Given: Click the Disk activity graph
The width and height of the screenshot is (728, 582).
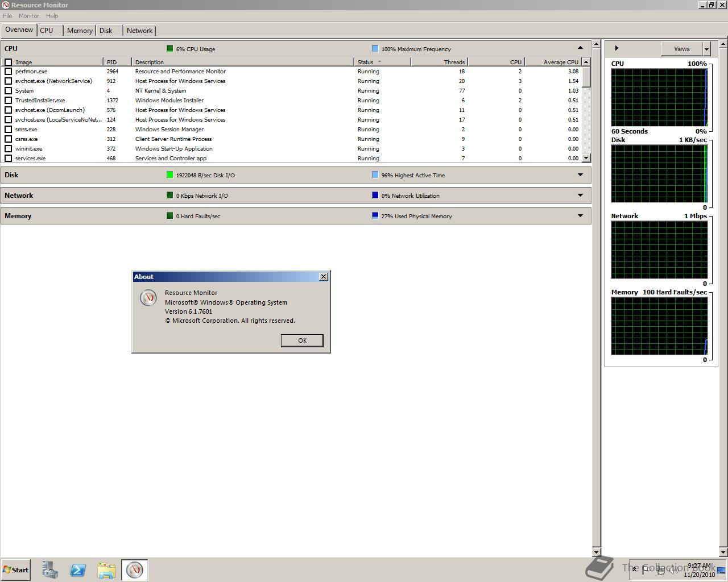Looking at the screenshot, I should click(x=659, y=173).
